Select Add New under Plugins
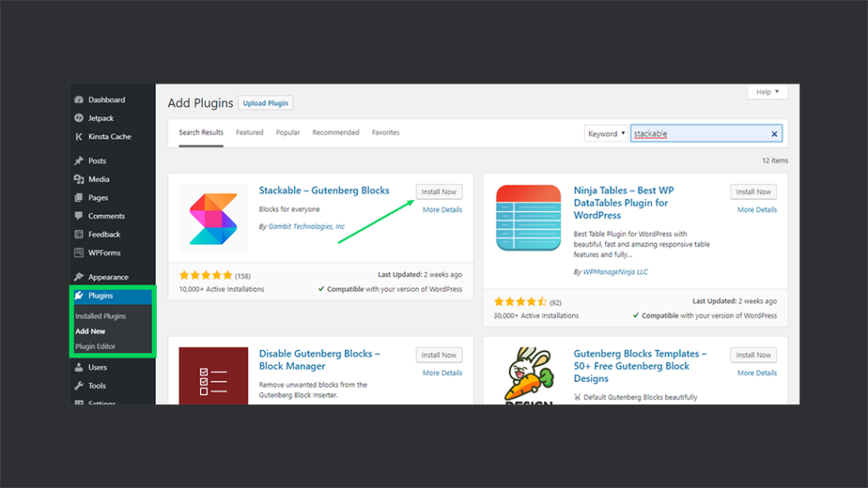The width and height of the screenshot is (868, 488). 95,330
